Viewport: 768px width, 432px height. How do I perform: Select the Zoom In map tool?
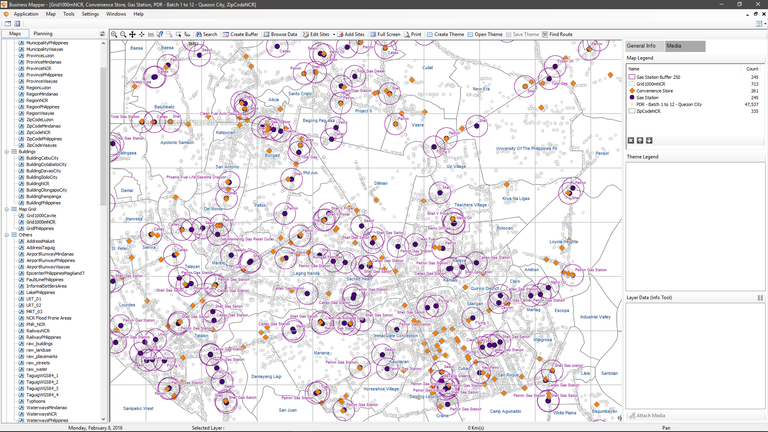(x=114, y=34)
